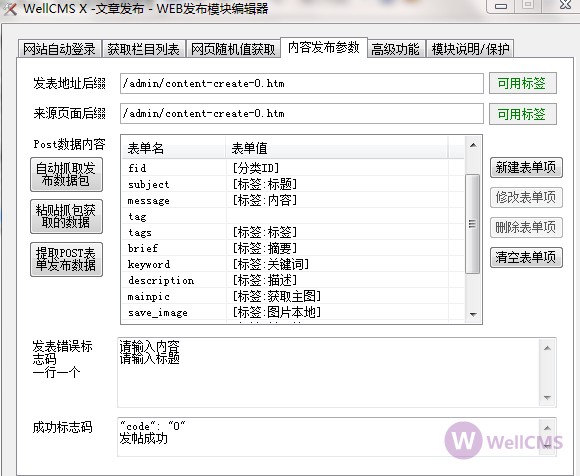The width and height of the screenshot is (580, 476).
Task: Switch to the 网站自动登录 tab
Action: tap(59, 49)
